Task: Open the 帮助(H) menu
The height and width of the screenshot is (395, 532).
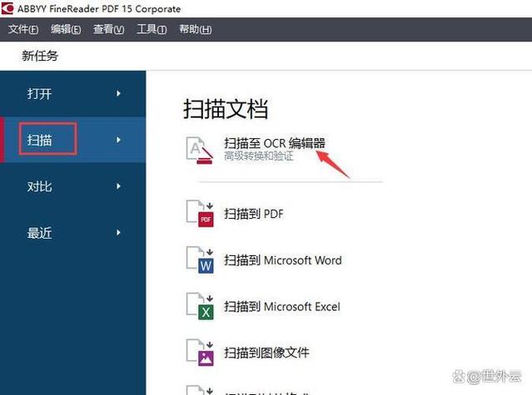Action: [x=196, y=29]
